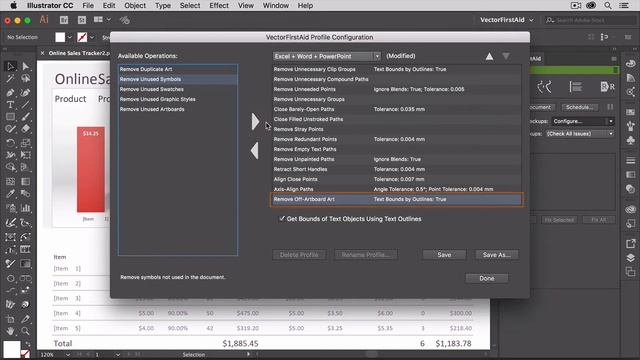Select Remove Unused Swatches operation
The width and height of the screenshot is (640, 360).
(x=178, y=89)
